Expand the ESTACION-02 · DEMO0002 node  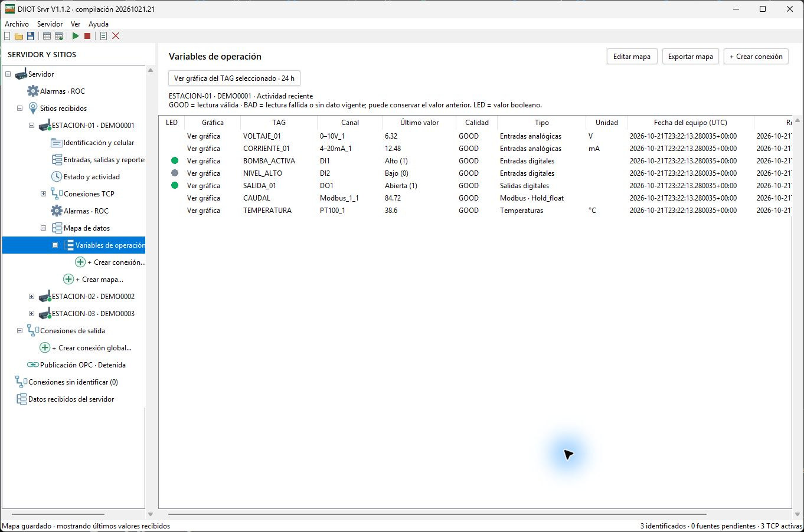click(x=32, y=297)
